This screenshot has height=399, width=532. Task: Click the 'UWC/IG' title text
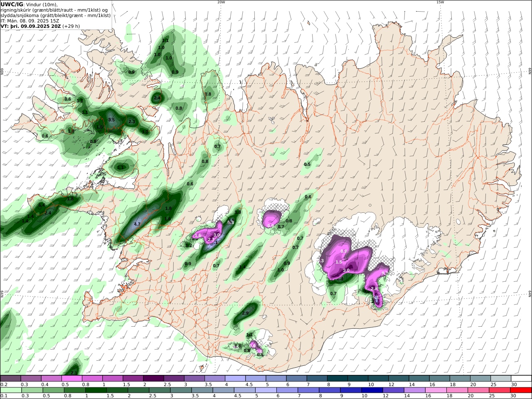click(12, 4)
